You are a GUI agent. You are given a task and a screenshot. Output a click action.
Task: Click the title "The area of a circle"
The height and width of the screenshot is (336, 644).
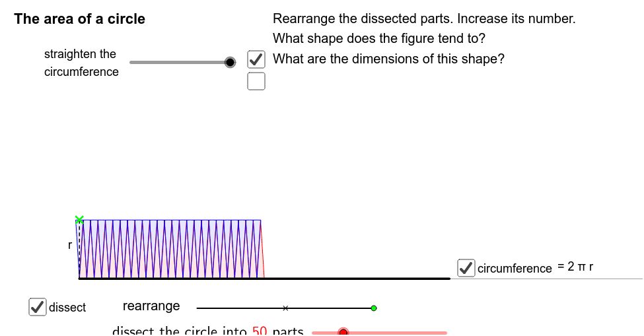[x=80, y=19]
